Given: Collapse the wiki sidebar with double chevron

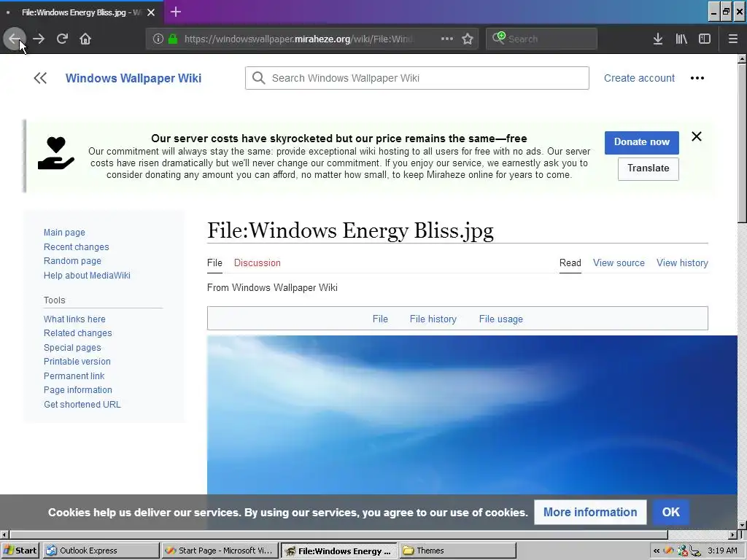Looking at the screenshot, I should [40, 78].
